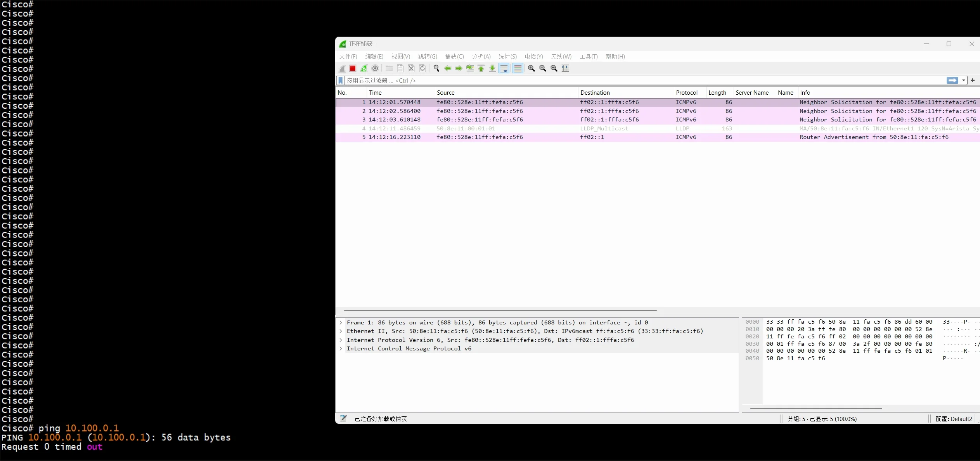Go back to previous packet arrow

pos(448,69)
